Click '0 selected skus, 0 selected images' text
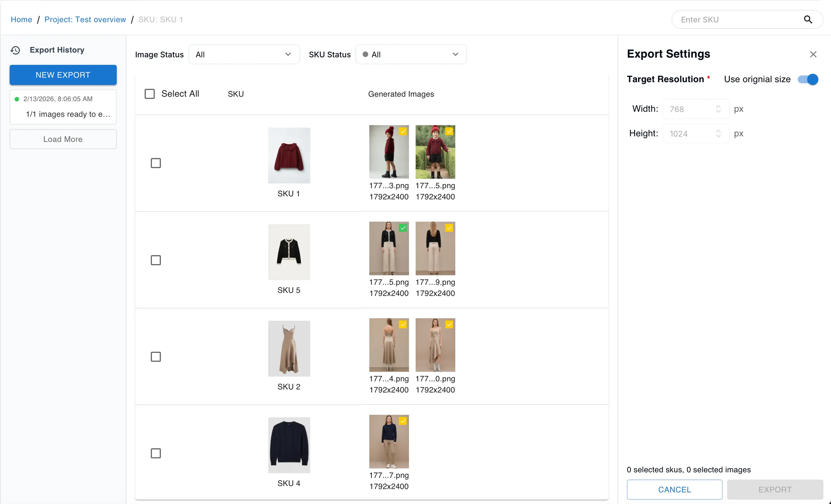831x504 pixels. point(688,470)
